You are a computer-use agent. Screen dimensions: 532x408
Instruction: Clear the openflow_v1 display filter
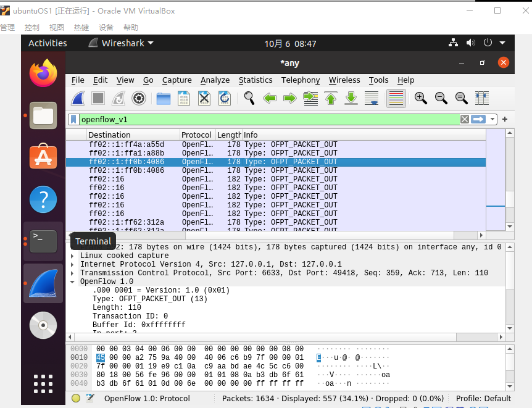pos(465,119)
